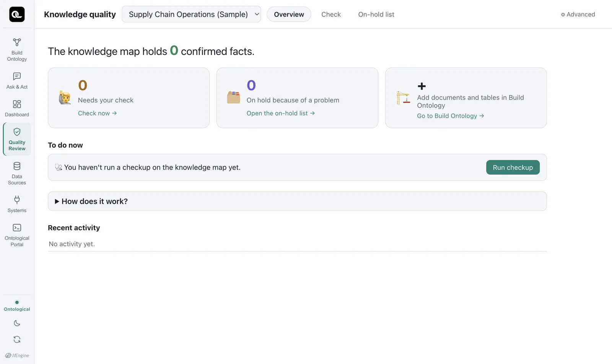Click No activity yet text
Image resolution: width=612 pixels, height=364 pixels.
[x=72, y=244]
